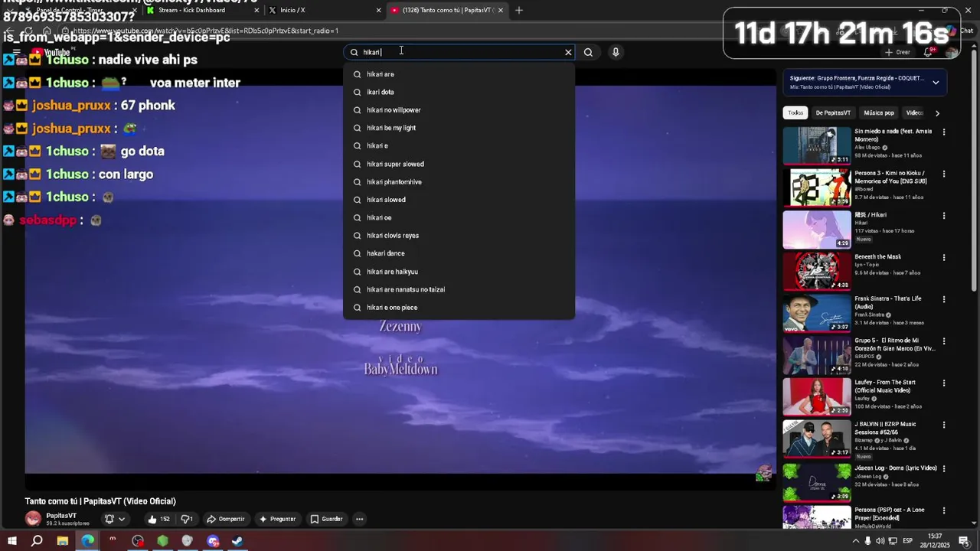Viewport: 980px width, 551px height.
Task: Open options menu for 'Persona (PSP) ost' video
Action: (x=944, y=510)
